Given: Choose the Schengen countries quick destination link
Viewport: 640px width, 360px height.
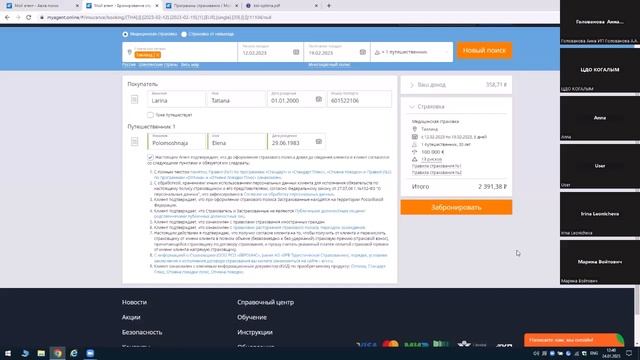Looking at the screenshot, I should point(158,65).
